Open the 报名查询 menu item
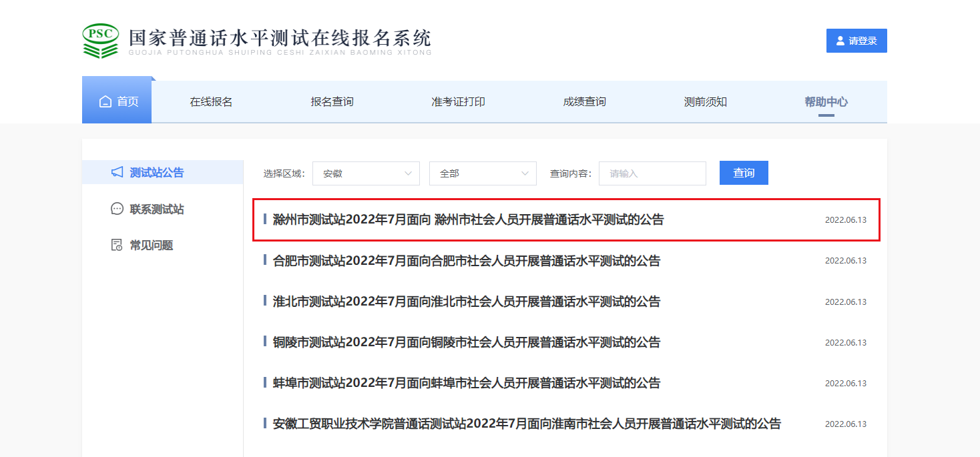 click(x=332, y=102)
